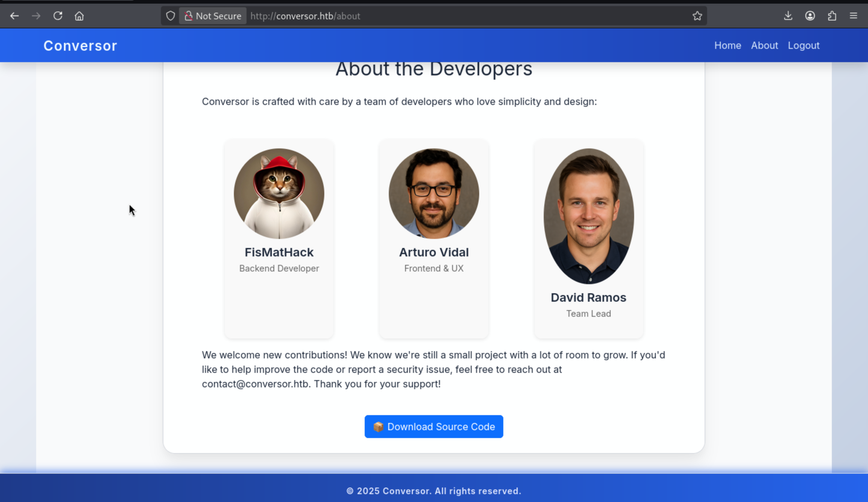The width and height of the screenshot is (868, 502).
Task: Log out via Logout link
Action: point(804,46)
